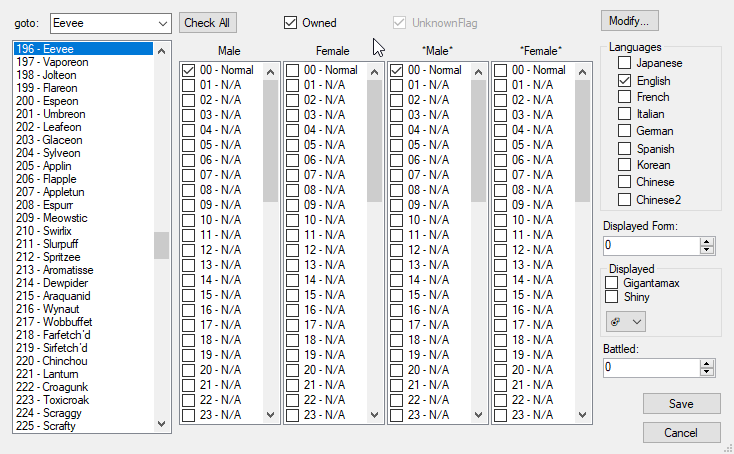
Task: Select 199 - Flareon in species list
Action: coord(83,88)
